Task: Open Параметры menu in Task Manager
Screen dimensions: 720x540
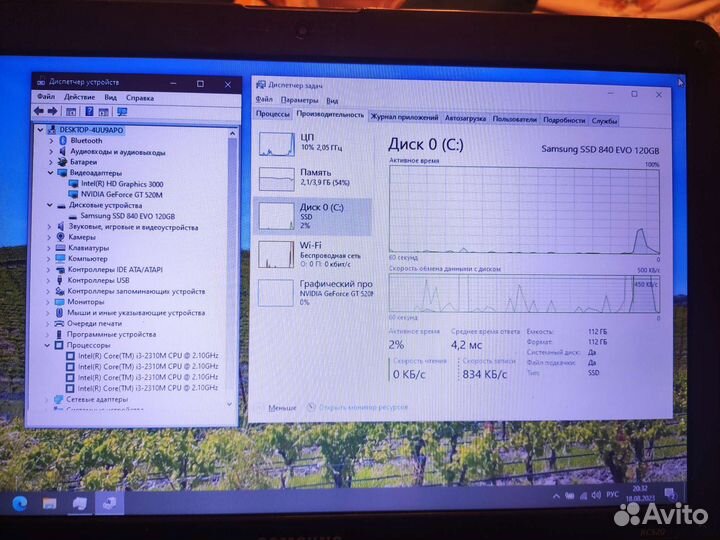Action: click(299, 100)
